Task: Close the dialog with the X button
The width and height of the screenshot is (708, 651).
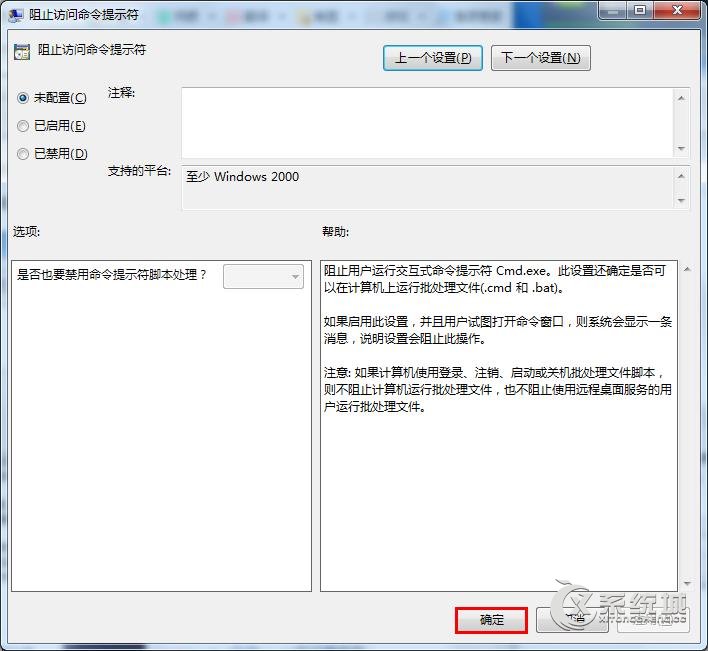Action: coord(677,11)
